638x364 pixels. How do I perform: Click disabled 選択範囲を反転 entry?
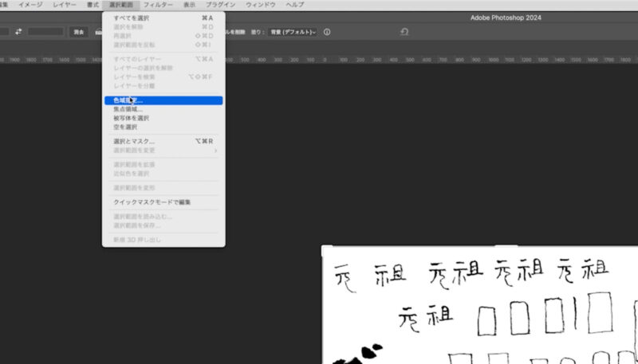pos(163,45)
